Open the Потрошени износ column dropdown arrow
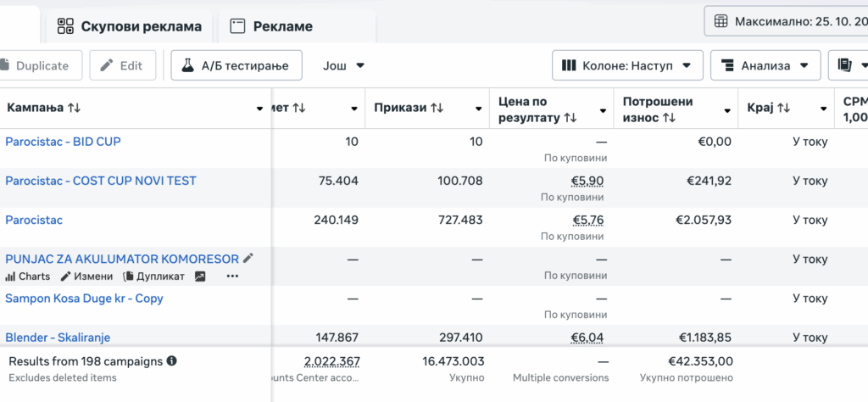Viewport: 868px width, 402px height. coord(727,110)
